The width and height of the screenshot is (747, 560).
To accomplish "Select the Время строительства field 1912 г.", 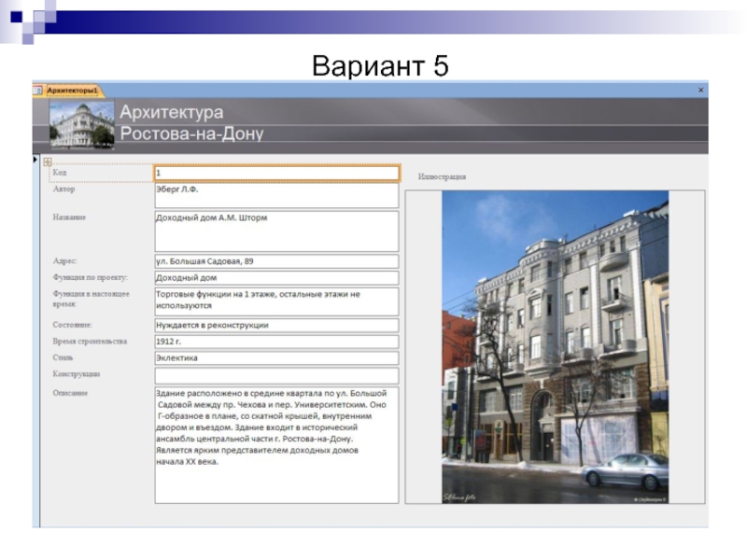I will 275,342.
